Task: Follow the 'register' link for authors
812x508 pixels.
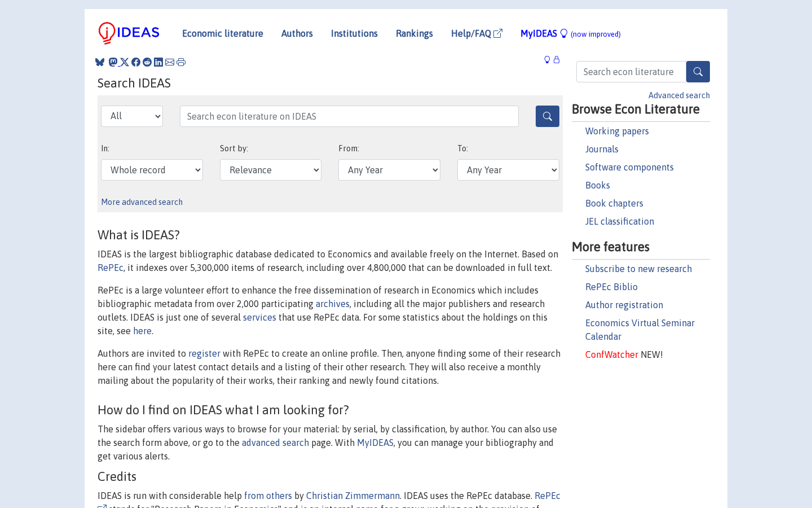Action: point(204,353)
